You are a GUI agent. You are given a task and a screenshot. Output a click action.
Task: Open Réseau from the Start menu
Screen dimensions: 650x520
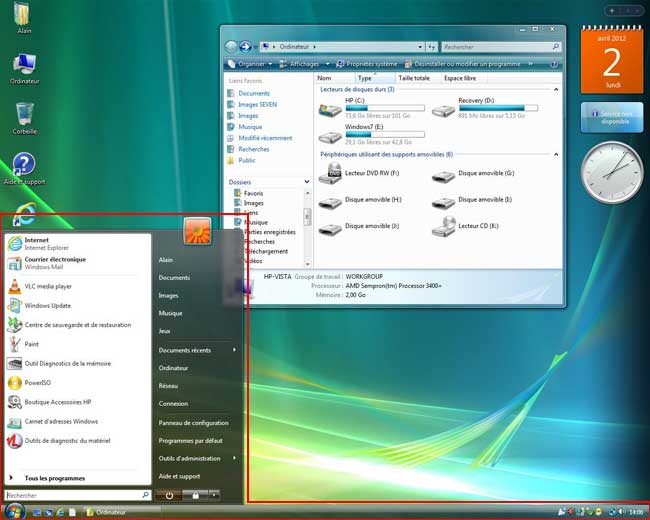[168, 386]
